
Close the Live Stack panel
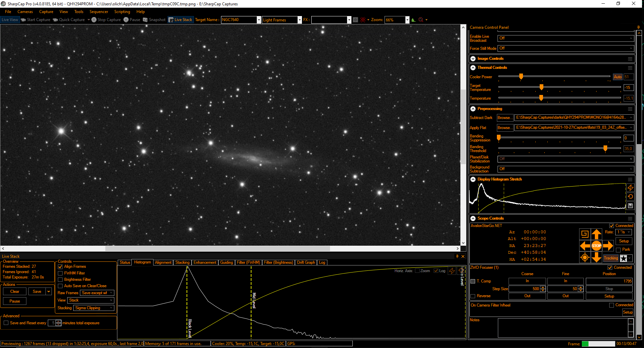(x=463, y=256)
